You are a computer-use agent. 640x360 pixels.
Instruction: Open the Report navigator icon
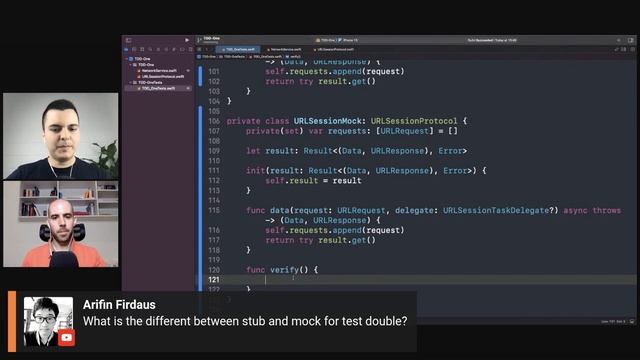(x=190, y=49)
